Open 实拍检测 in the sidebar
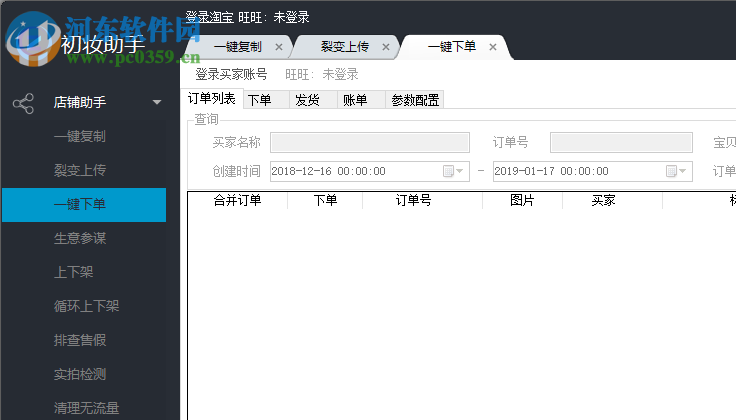The image size is (736, 420). [x=80, y=374]
